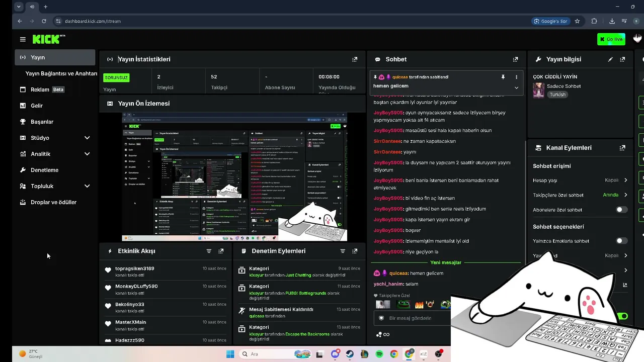Click the yachi_hanim username in chat

pyautogui.click(x=388, y=284)
